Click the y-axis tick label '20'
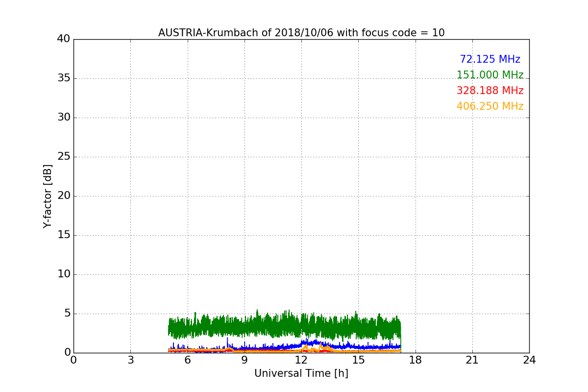The image size is (588, 392). tap(64, 196)
